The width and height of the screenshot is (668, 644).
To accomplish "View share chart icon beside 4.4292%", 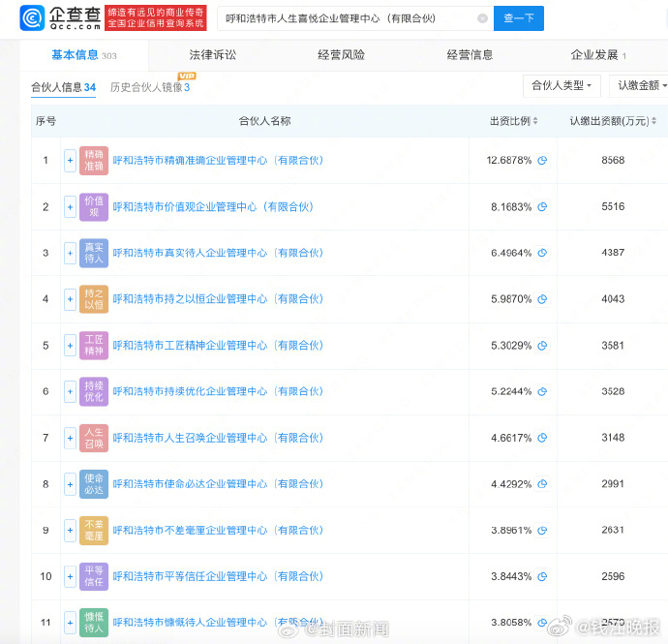I will coord(542,484).
